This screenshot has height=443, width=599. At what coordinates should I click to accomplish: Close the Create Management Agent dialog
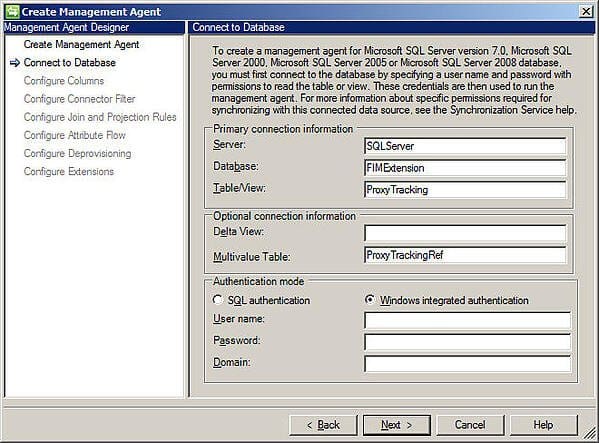(x=586, y=12)
